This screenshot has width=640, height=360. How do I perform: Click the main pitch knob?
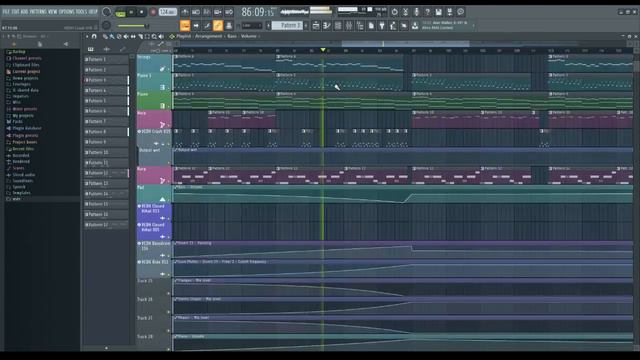(x=107, y=25)
